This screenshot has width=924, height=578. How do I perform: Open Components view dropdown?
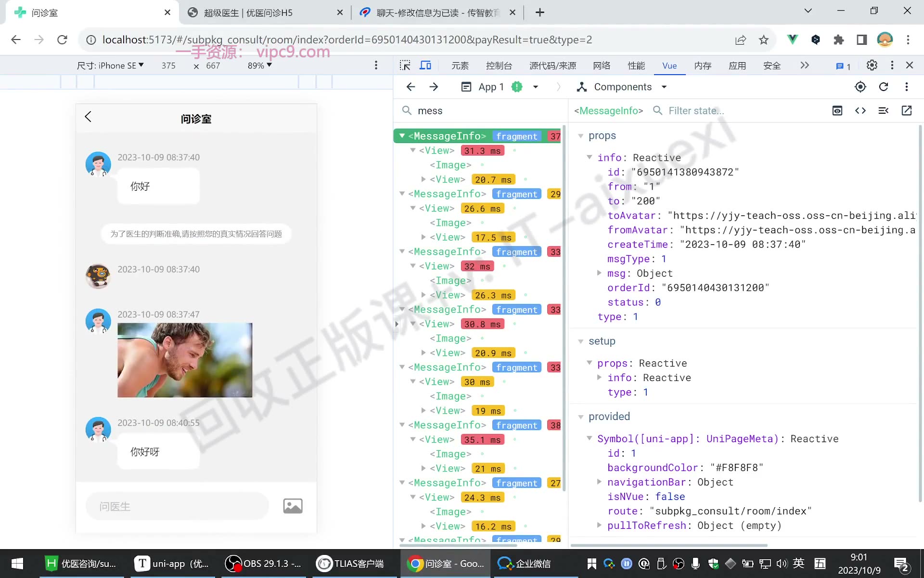622,87
